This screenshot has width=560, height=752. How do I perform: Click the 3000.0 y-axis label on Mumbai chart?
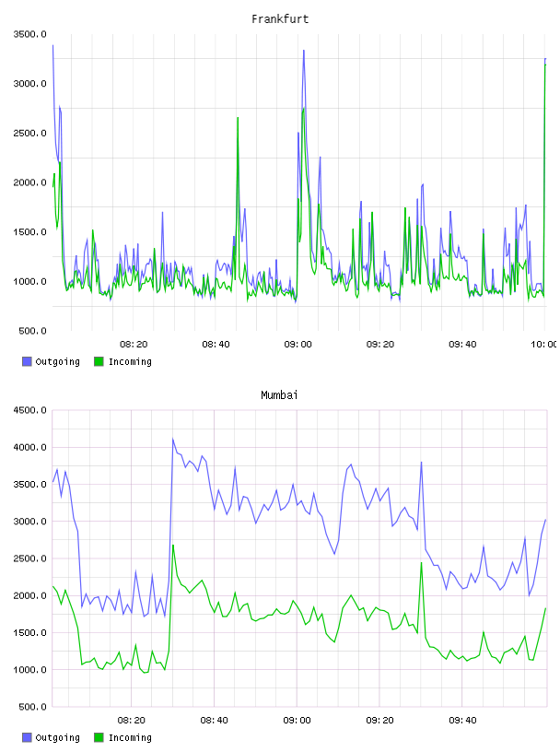coord(30,522)
